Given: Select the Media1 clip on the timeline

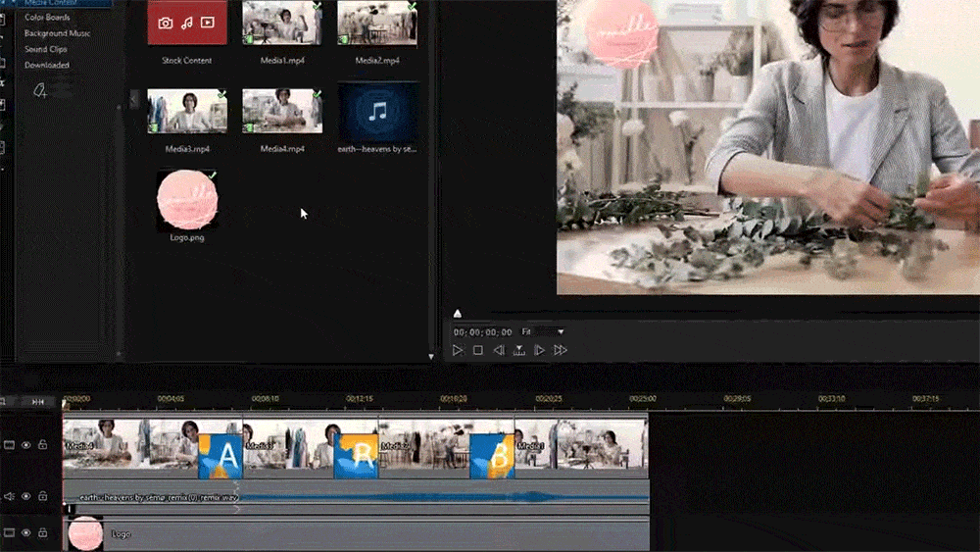Looking at the screenshot, I should click(x=581, y=444).
